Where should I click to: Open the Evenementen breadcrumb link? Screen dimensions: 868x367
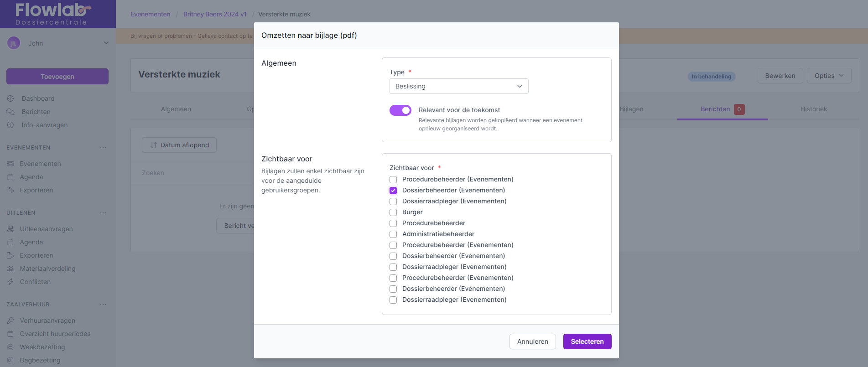150,14
